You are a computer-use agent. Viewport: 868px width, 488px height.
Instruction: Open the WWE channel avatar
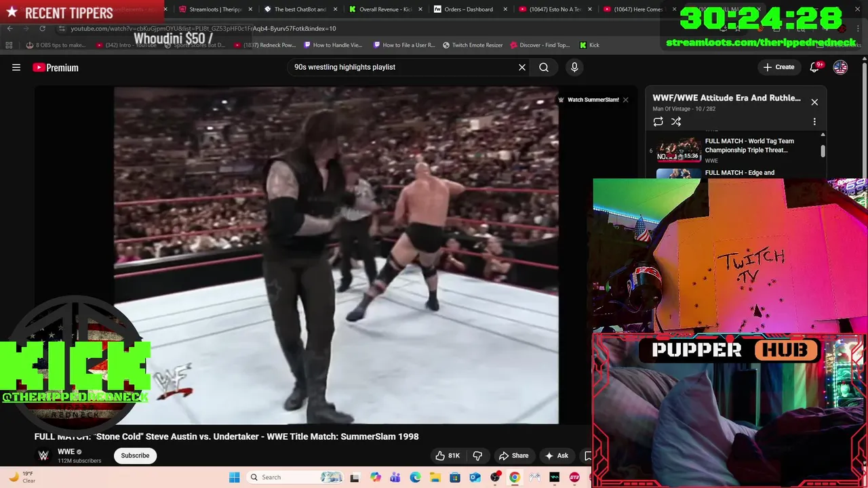tap(43, 455)
